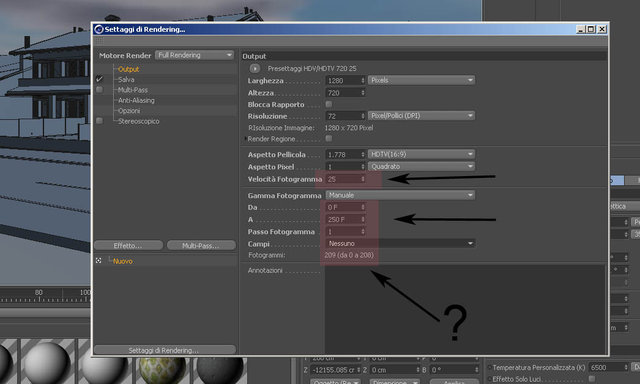
Task: Toggle the Render Regione checkbox
Action: (x=329, y=138)
